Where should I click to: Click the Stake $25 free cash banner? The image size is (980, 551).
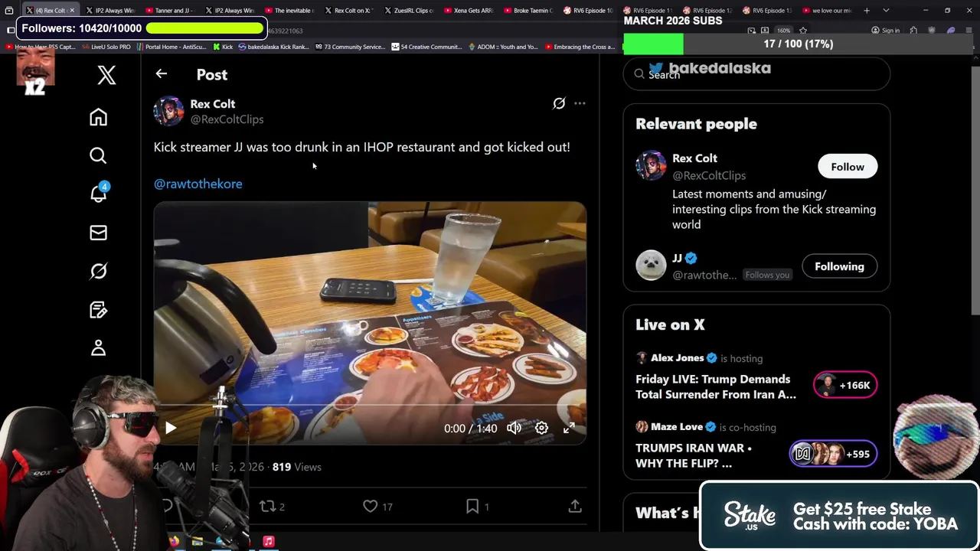coord(839,516)
